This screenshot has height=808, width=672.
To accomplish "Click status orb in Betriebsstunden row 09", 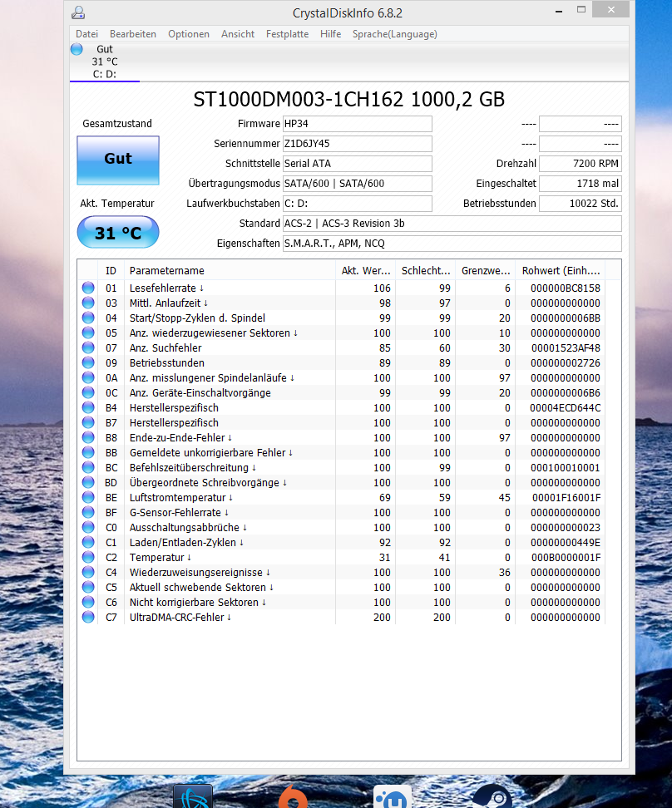I will (x=88, y=362).
